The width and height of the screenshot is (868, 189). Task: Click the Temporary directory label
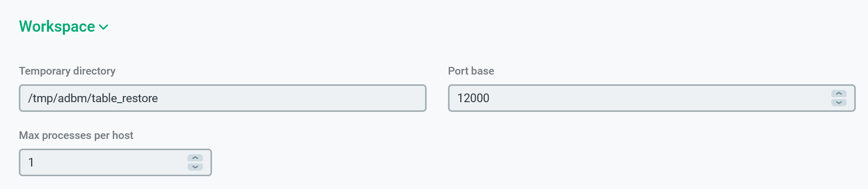coord(67,71)
